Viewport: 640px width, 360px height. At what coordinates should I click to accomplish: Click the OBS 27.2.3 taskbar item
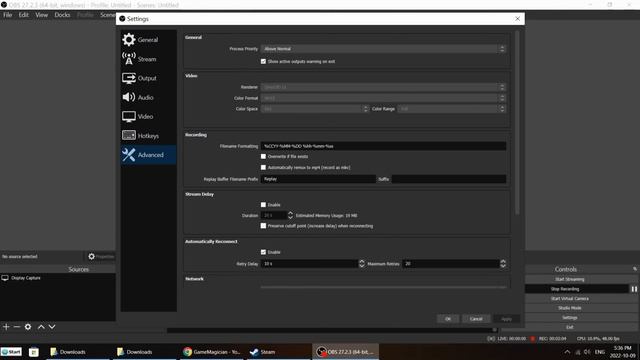[x=345, y=352]
